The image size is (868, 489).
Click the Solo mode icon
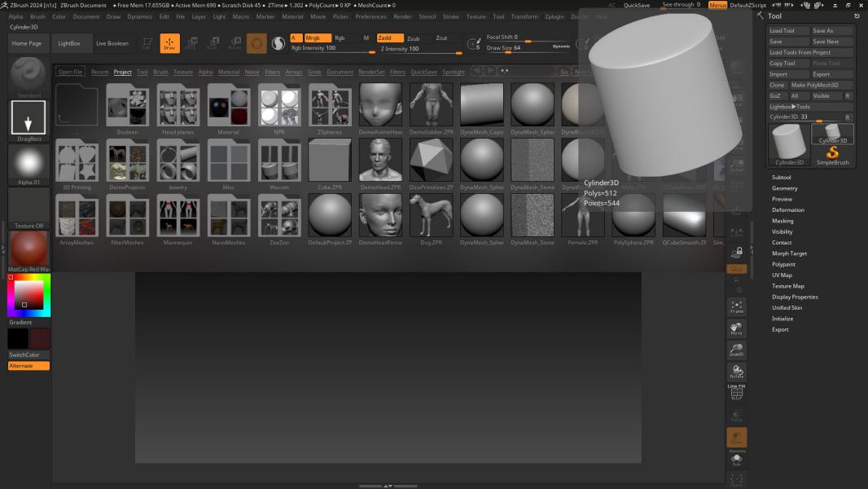tap(736, 459)
